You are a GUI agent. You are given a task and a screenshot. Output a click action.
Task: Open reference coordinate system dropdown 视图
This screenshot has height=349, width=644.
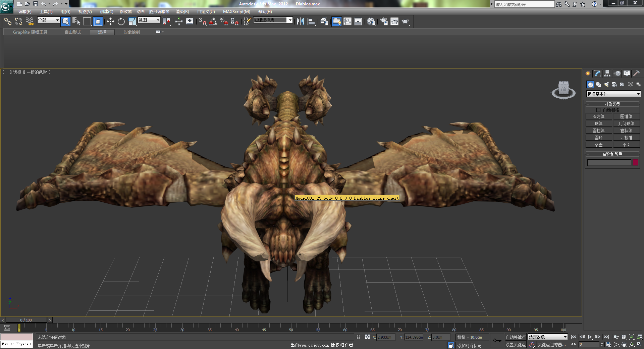[x=149, y=20]
